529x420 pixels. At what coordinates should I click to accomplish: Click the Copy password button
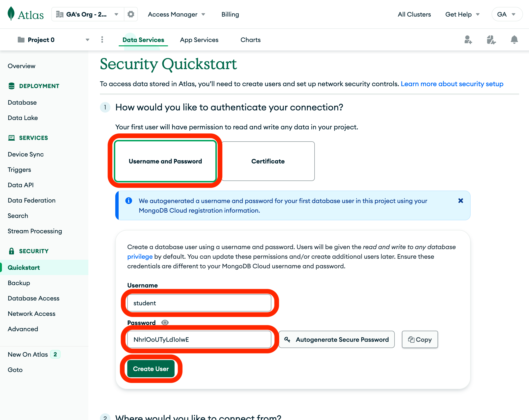point(420,339)
